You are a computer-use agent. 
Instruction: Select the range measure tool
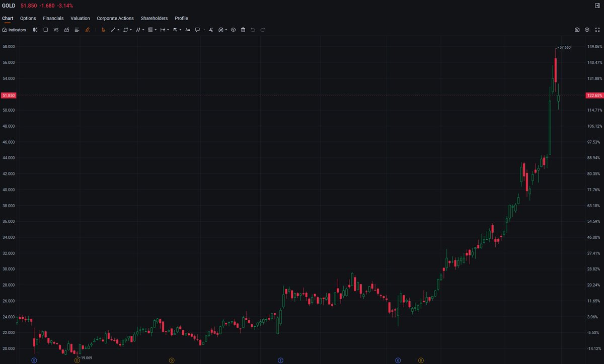point(163,30)
